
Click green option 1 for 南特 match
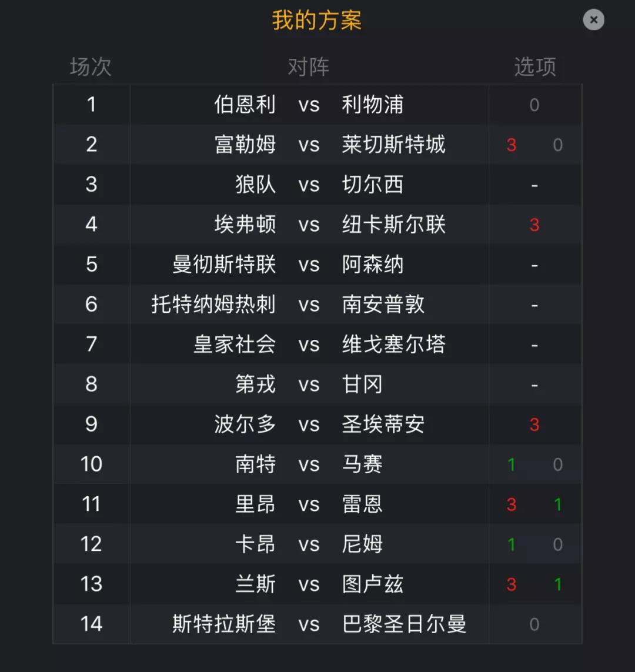click(511, 464)
